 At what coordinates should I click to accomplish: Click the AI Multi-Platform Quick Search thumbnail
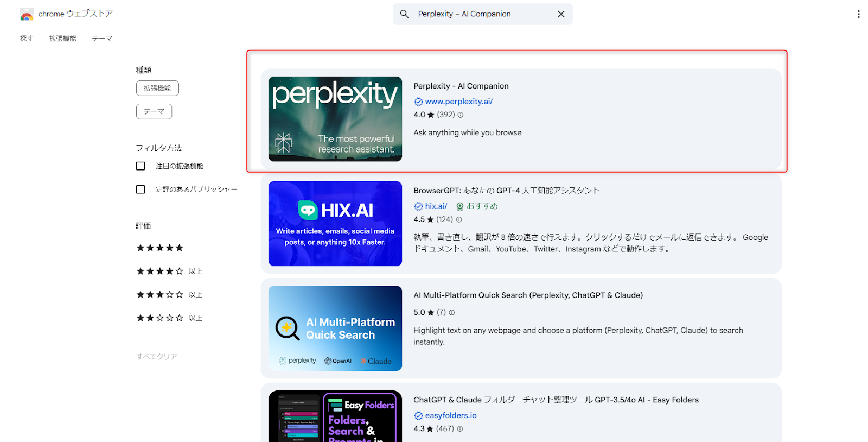tap(335, 329)
